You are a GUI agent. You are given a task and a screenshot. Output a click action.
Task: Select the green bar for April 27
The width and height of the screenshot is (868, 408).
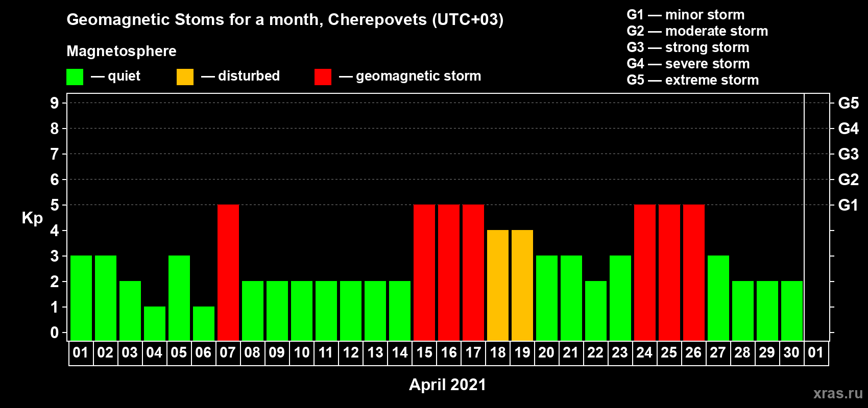[x=718, y=298]
